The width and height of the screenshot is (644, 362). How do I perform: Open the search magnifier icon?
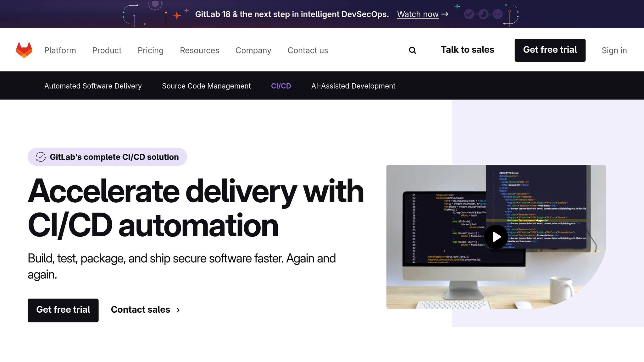[x=412, y=50]
